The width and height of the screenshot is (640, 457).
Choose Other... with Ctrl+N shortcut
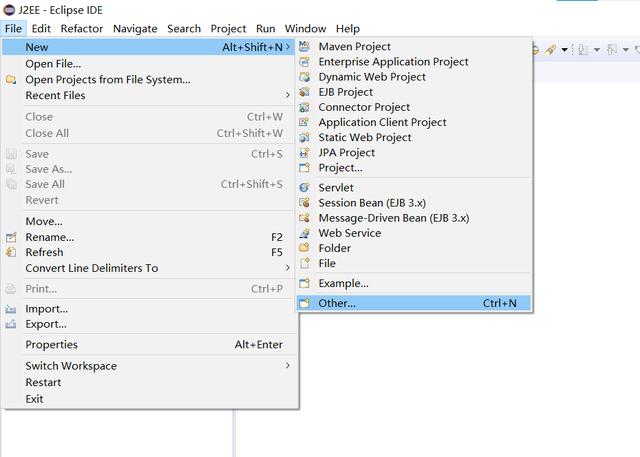pyautogui.click(x=414, y=303)
